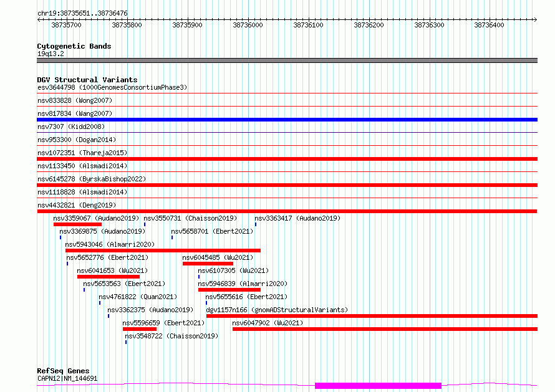Click the ruler's right end arrow

coord(535,20)
